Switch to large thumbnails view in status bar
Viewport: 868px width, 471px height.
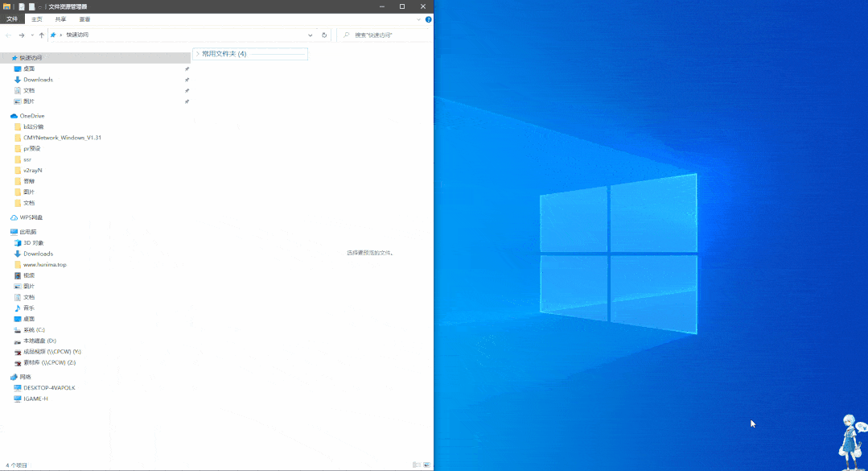pos(427,465)
